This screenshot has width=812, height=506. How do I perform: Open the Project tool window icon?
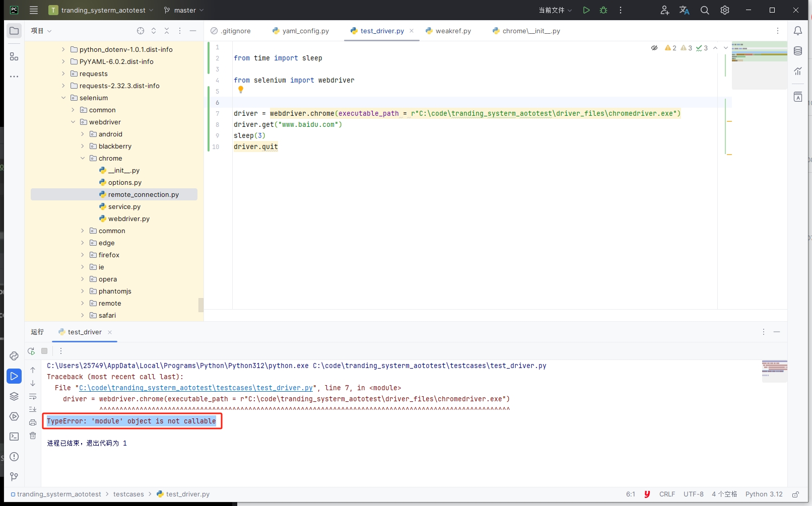pyautogui.click(x=14, y=31)
